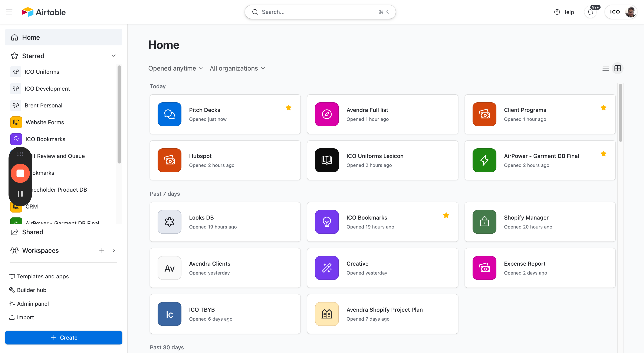Image resolution: width=644 pixels, height=353 pixels.
Task: Switch to list view icon
Action: (605, 68)
